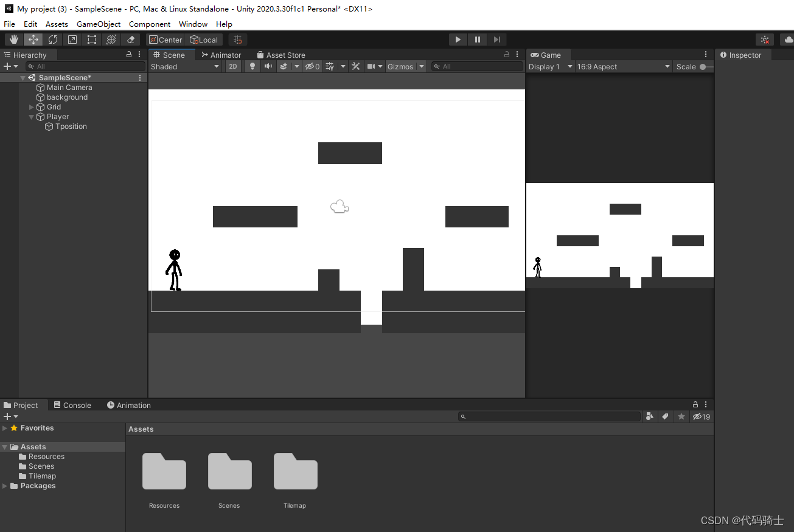Select the Rect Transform tool
This screenshot has height=532, width=794.
pos(92,39)
